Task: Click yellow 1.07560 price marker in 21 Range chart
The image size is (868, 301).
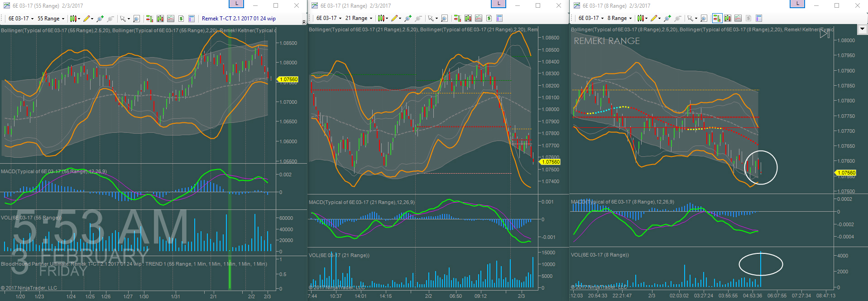Action: [551, 162]
